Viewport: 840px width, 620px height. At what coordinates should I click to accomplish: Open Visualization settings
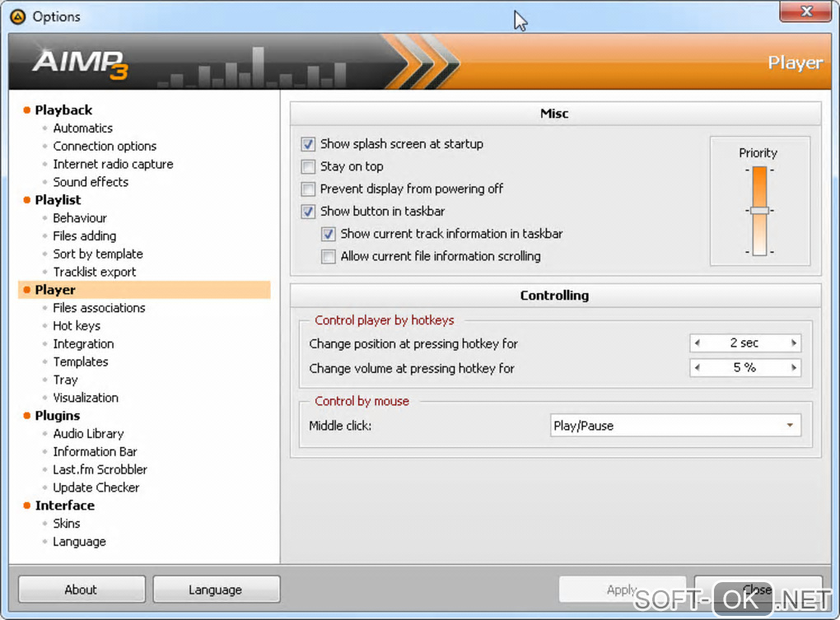[x=85, y=398]
